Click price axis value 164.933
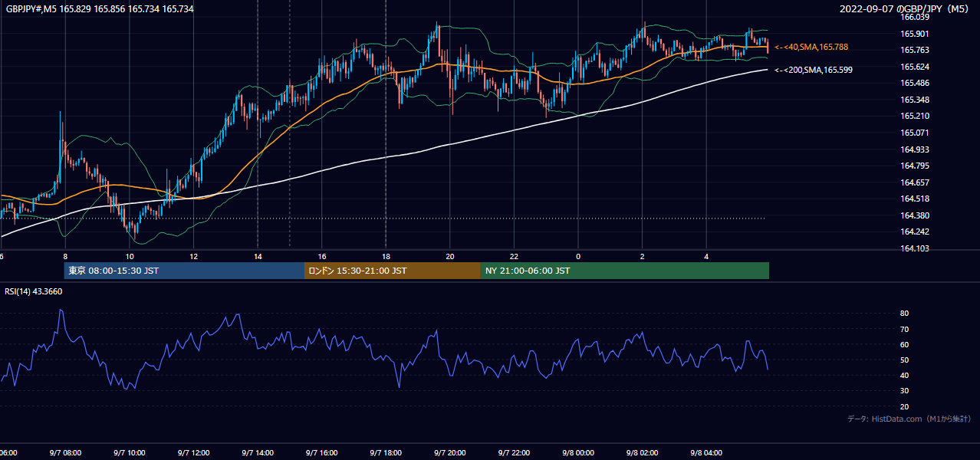Screen dimensions: 980x460 [915, 149]
